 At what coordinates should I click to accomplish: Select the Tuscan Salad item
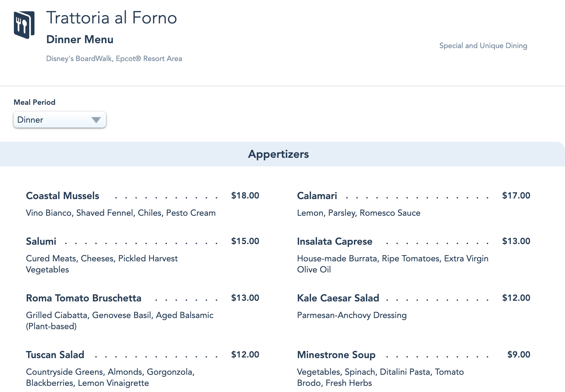pos(55,355)
